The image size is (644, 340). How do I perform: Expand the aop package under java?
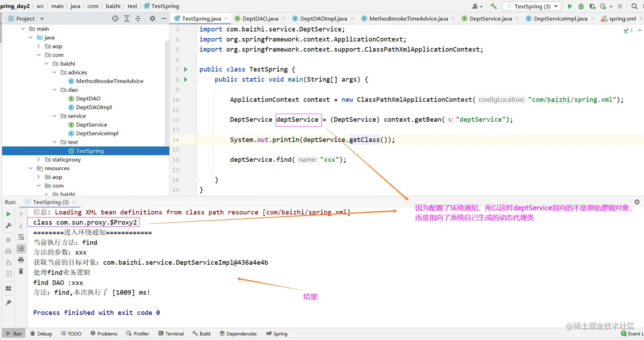pos(38,46)
